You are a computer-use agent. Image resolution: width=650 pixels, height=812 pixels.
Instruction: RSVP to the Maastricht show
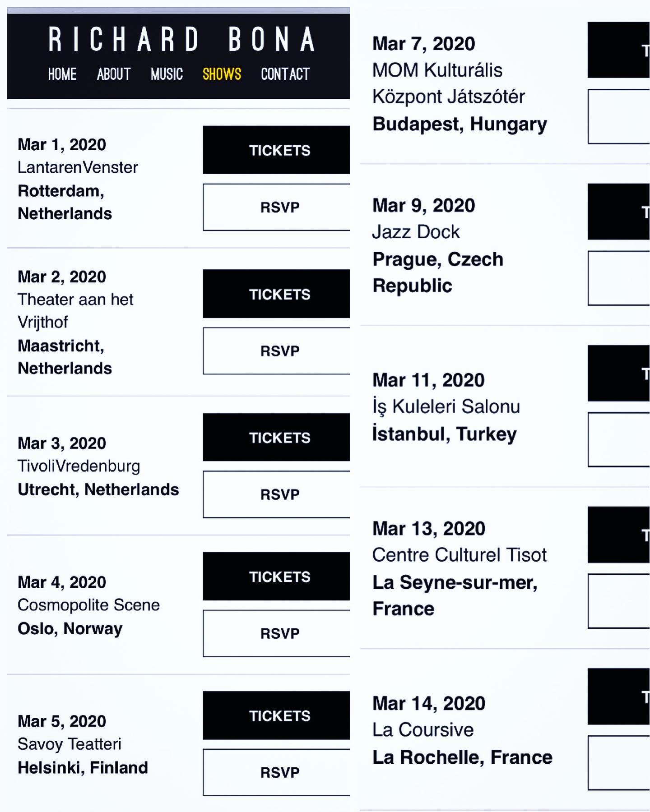tap(276, 351)
